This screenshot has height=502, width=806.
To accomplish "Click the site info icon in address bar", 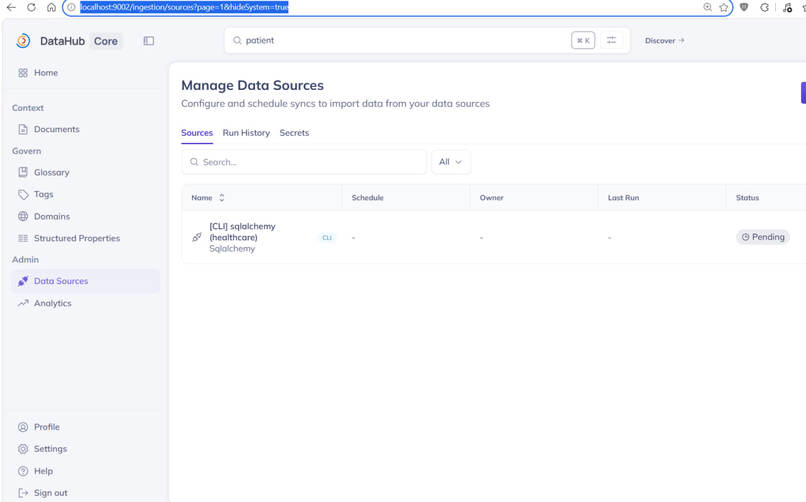I will click(x=71, y=7).
